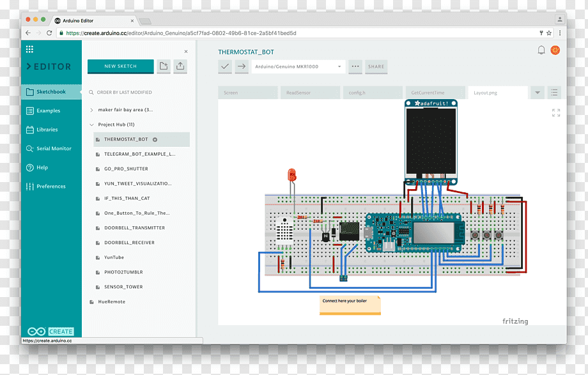Click the fullscreen expand icon

pos(555,112)
